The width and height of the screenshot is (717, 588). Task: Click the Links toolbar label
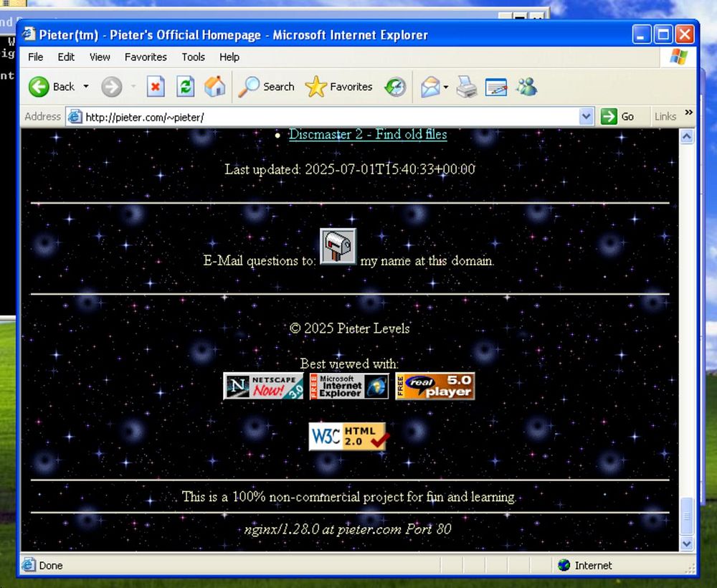pos(665,117)
